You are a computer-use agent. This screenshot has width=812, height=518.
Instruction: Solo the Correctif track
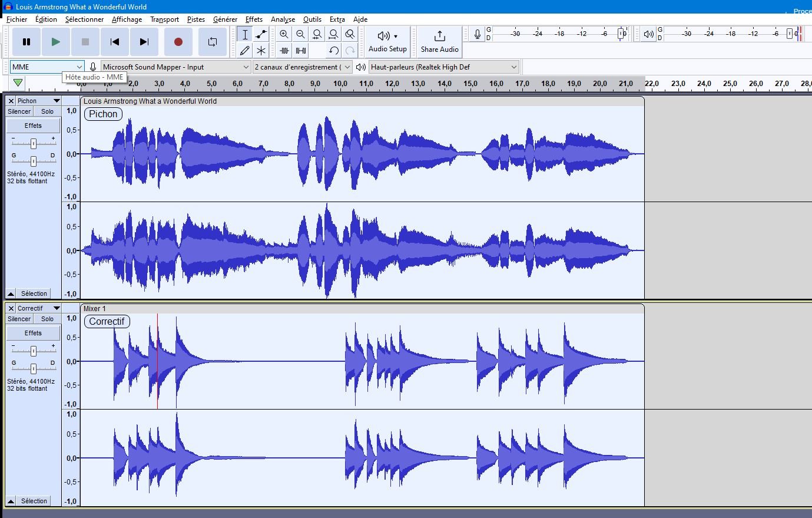click(47, 319)
